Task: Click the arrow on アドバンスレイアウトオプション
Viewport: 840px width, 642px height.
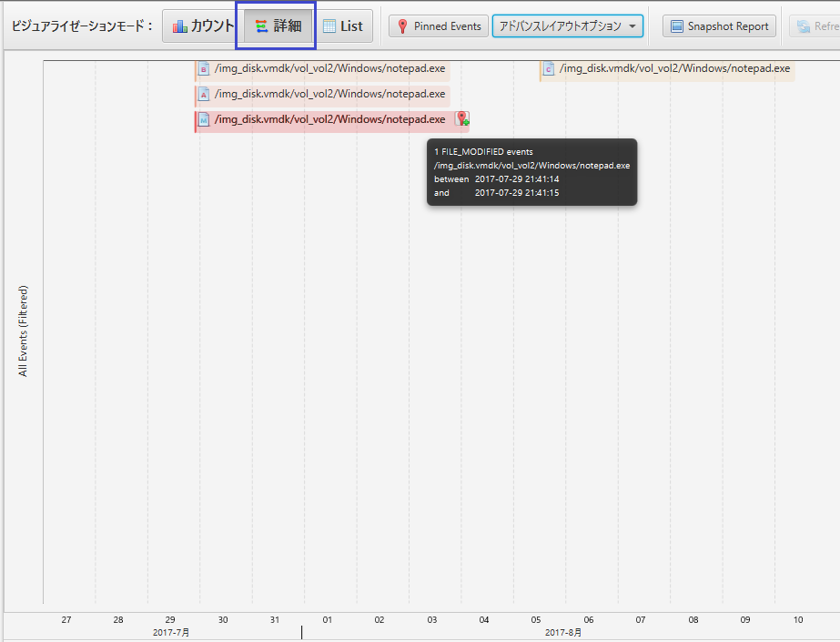Action: 633,26
